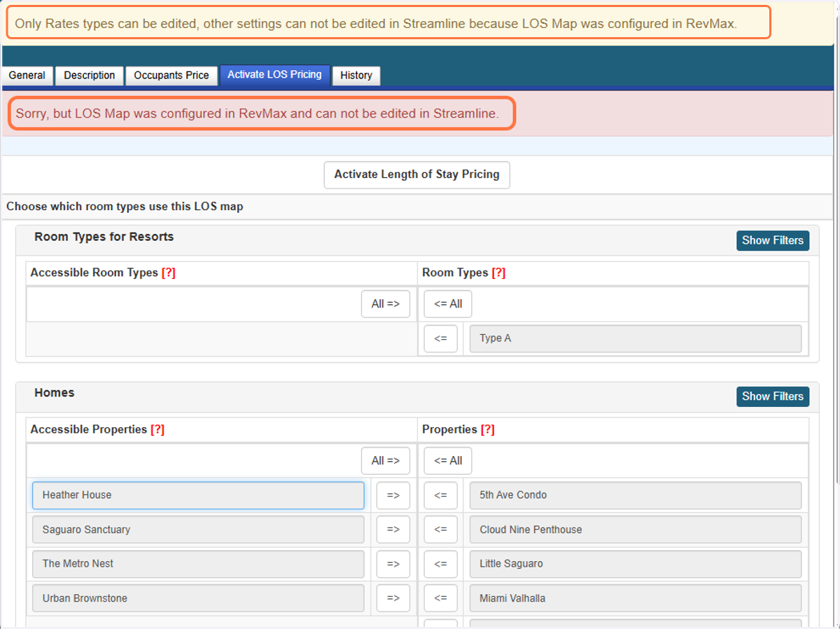Open help [?] next to Accessible Properties
Screen dimensions: 840x629
157,429
